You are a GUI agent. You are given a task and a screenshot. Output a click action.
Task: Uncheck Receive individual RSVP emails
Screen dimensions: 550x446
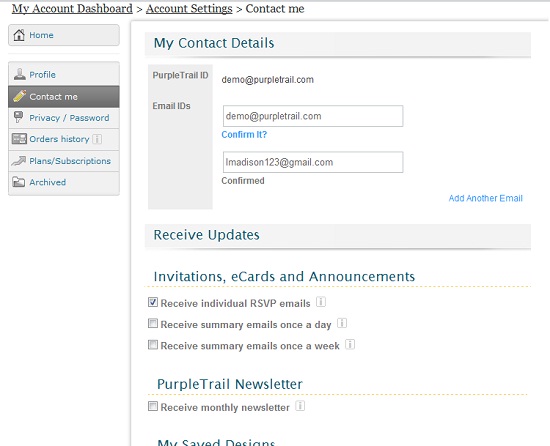point(153,302)
